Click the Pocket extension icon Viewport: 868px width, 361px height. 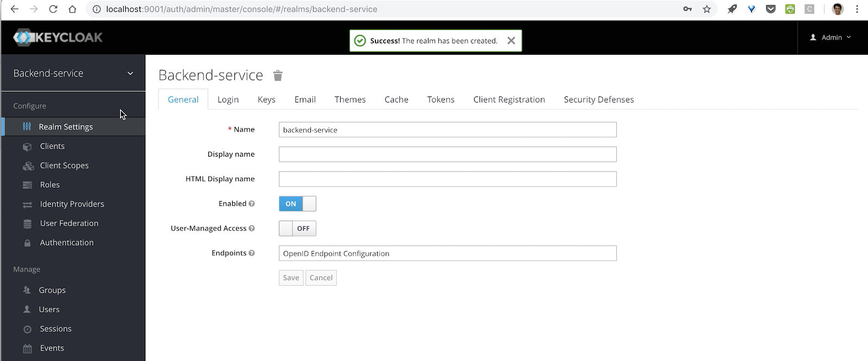[771, 9]
